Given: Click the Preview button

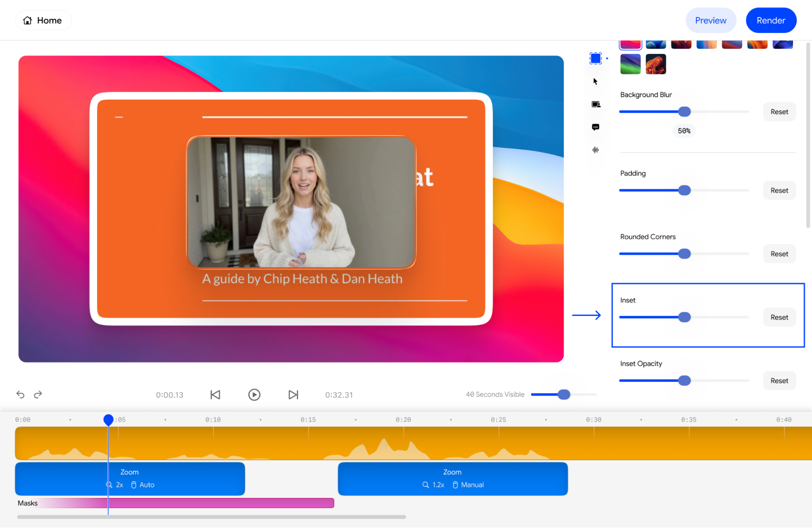Looking at the screenshot, I should (710, 20).
